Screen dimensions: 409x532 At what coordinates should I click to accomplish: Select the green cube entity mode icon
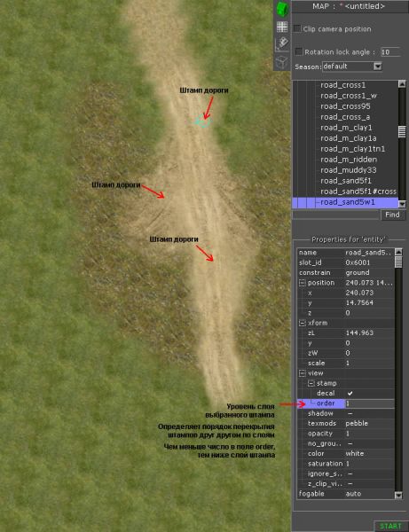282,9
